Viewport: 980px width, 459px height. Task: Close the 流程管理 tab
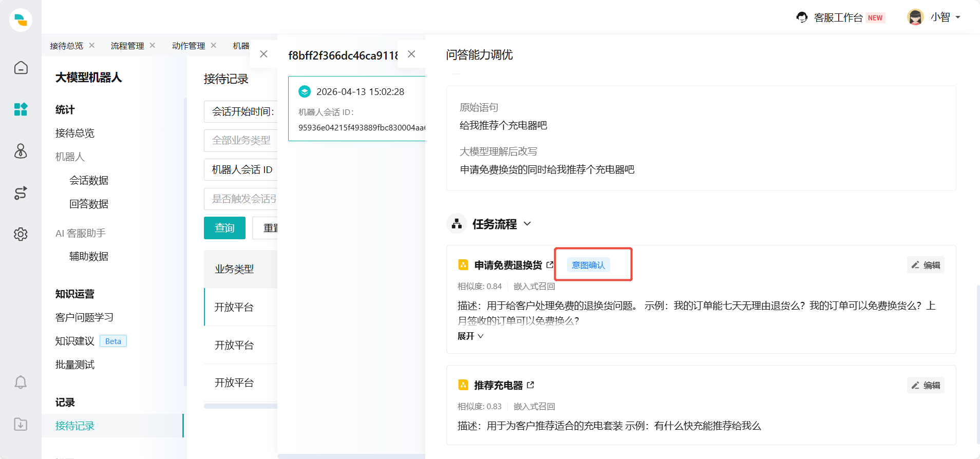[x=153, y=45]
